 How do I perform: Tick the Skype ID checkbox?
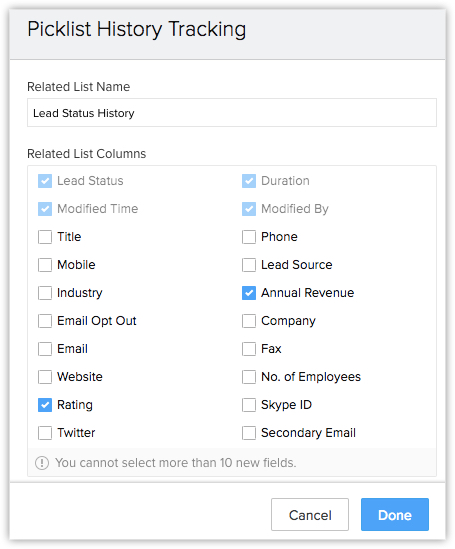pyautogui.click(x=249, y=405)
